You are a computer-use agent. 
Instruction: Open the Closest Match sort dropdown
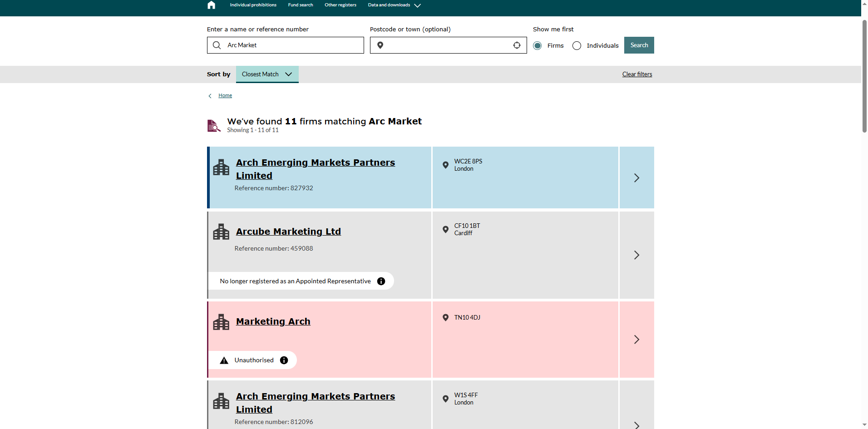pos(267,74)
